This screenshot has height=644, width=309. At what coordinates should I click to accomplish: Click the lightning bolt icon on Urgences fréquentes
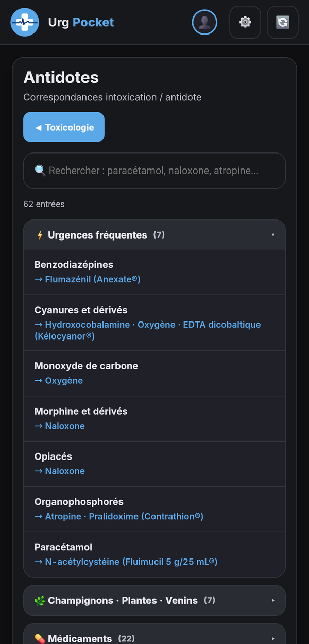click(40, 235)
